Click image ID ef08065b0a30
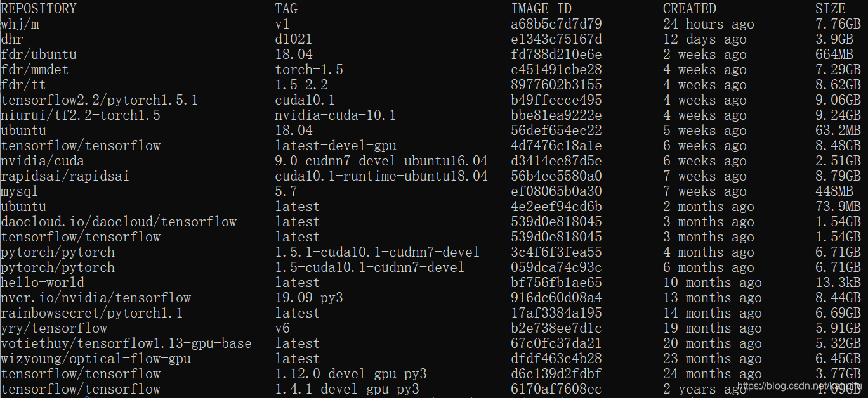The width and height of the screenshot is (868, 398). coord(556,191)
